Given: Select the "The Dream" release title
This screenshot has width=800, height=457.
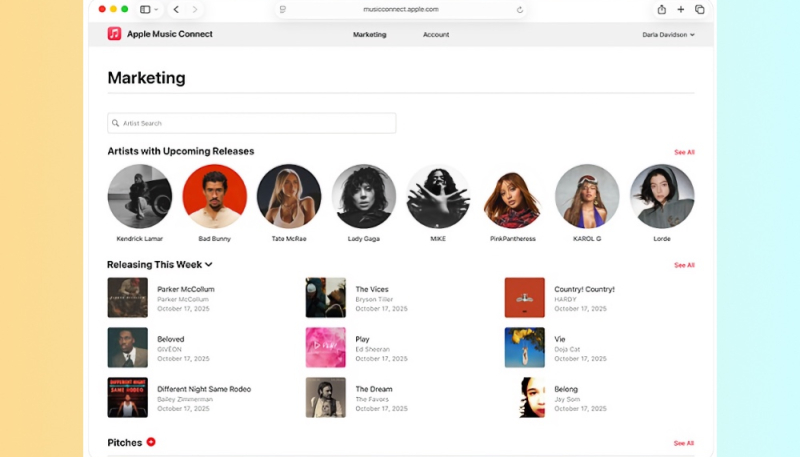Looking at the screenshot, I should click(x=374, y=389).
